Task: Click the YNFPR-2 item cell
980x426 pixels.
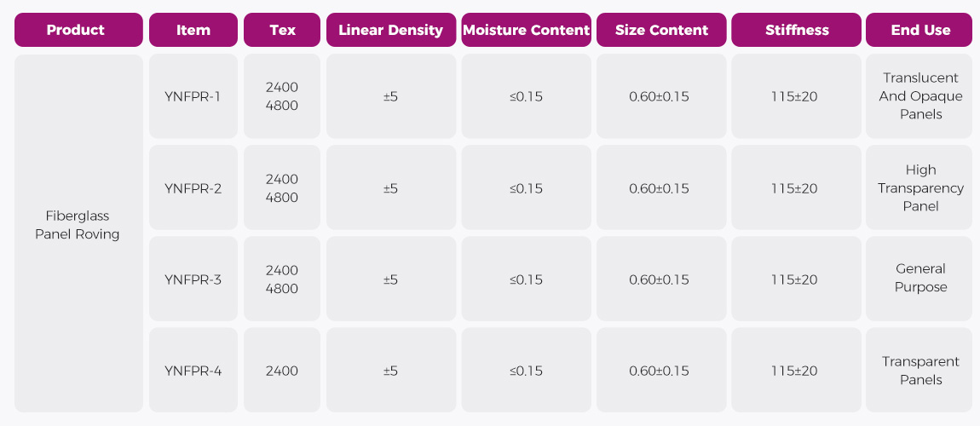Action: (x=193, y=188)
